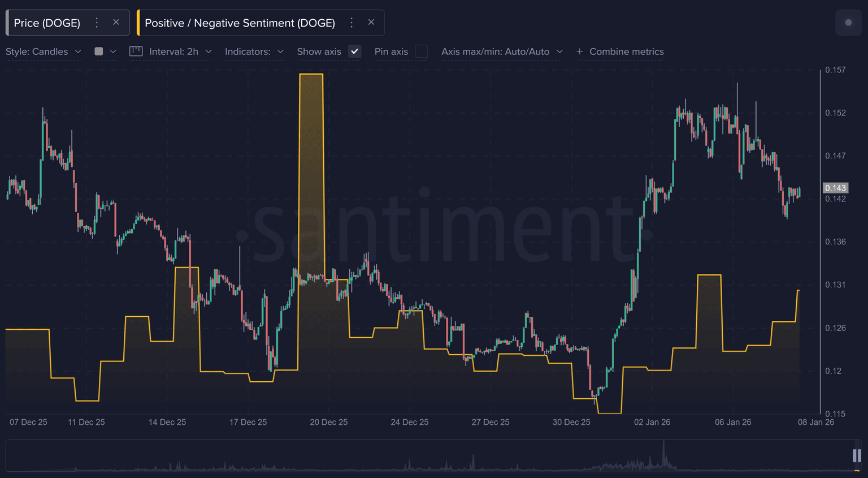The height and width of the screenshot is (478, 868).
Task: Click the pause handle on the bottom navigator
Action: [x=857, y=455]
